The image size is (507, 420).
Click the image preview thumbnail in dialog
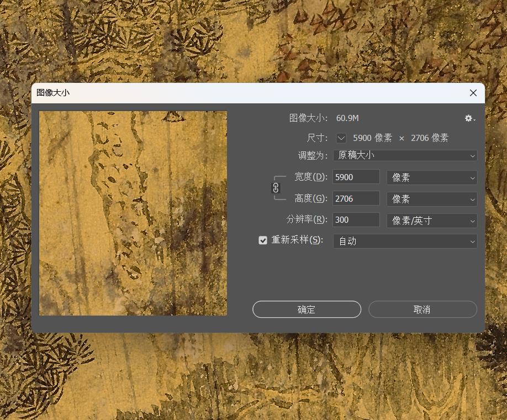point(133,213)
